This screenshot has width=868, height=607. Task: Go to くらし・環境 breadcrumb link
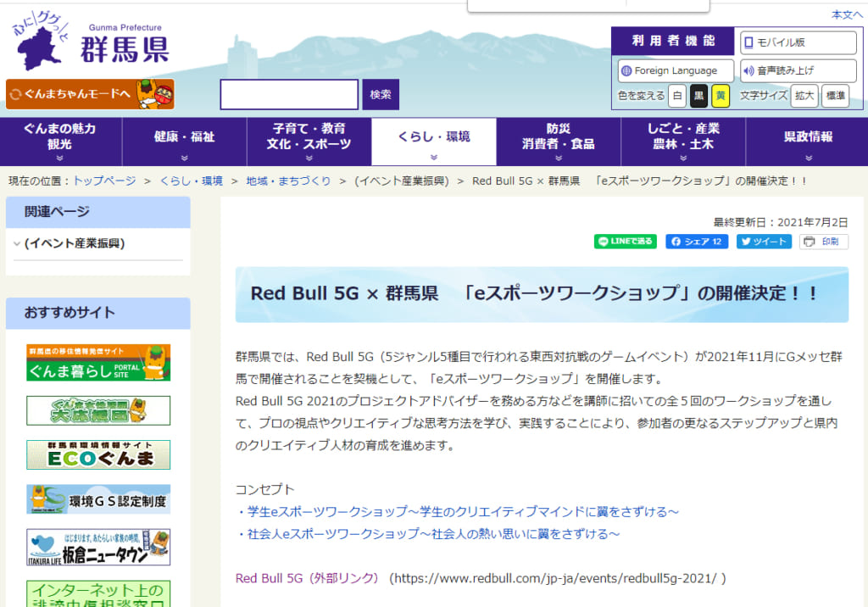tap(192, 181)
